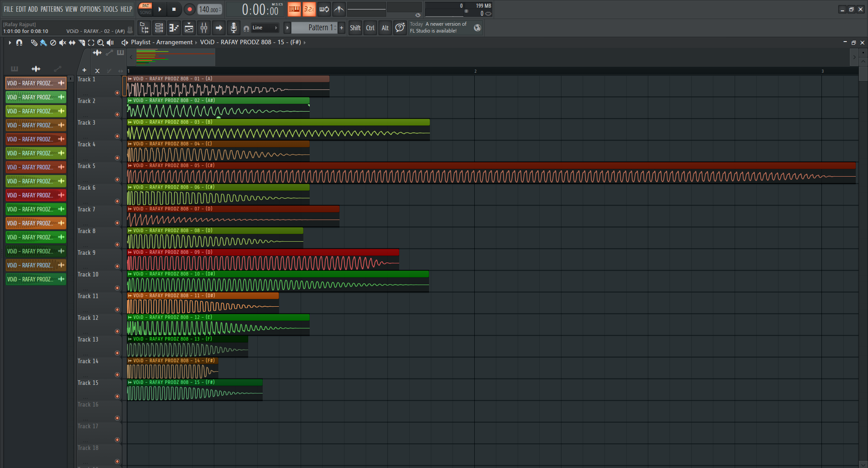
Task: Select the Paint tool in the Playlist toolbar
Action: (43, 42)
